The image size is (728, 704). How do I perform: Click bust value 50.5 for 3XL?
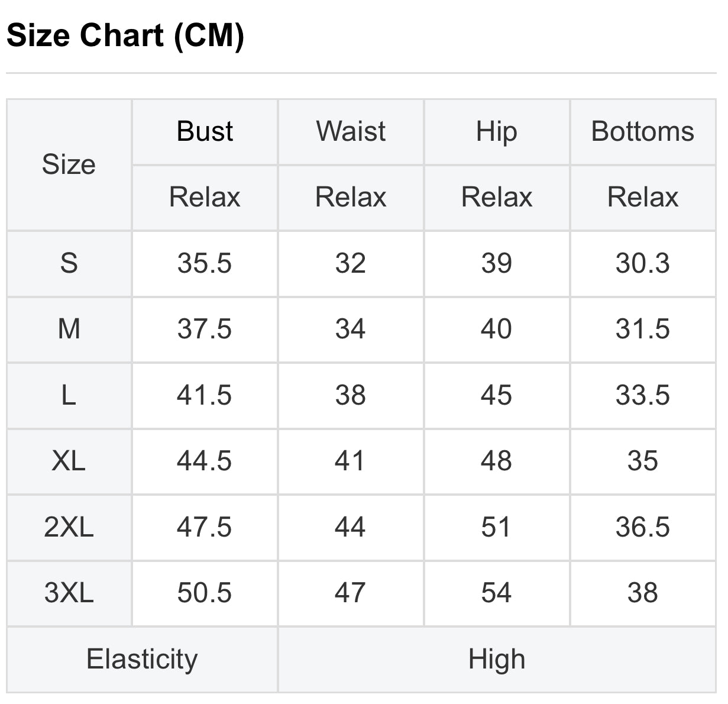pyautogui.click(x=205, y=593)
